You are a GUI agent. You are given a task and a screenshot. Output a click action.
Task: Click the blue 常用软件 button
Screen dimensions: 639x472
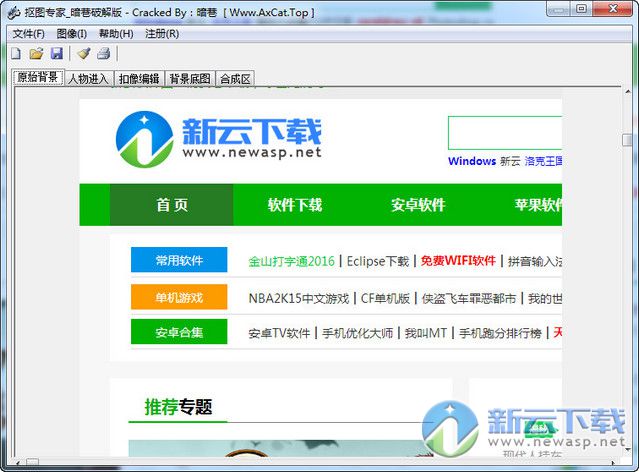[179, 260]
